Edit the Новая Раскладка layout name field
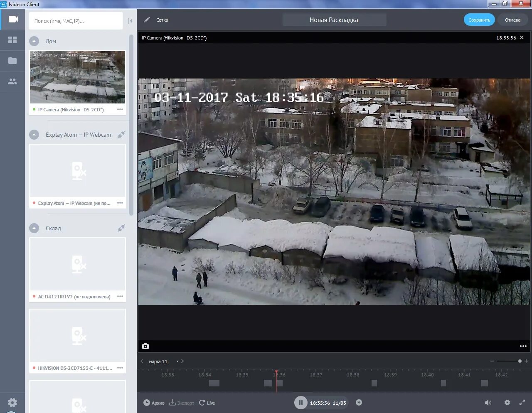Viewport: 532px width, 413px height. (x=334, y=20)
